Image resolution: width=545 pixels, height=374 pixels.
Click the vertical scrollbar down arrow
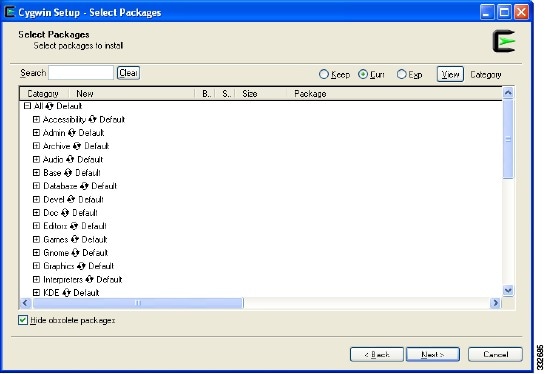(x=508, y=290)
